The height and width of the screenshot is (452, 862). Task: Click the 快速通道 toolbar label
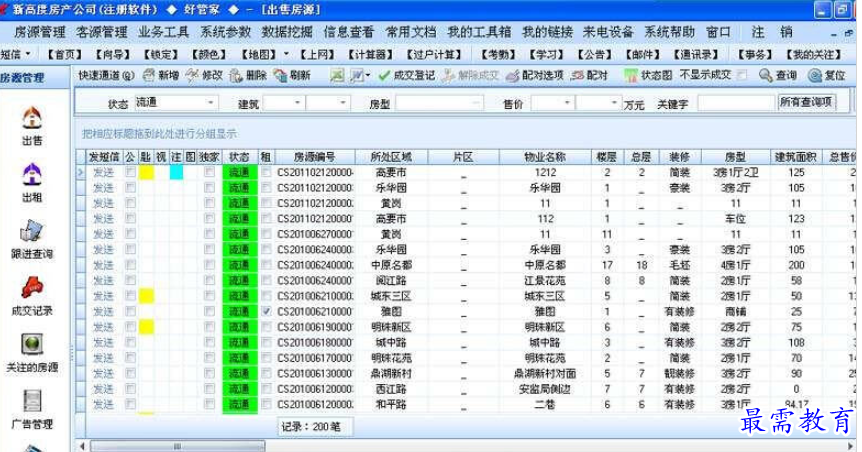106,75
